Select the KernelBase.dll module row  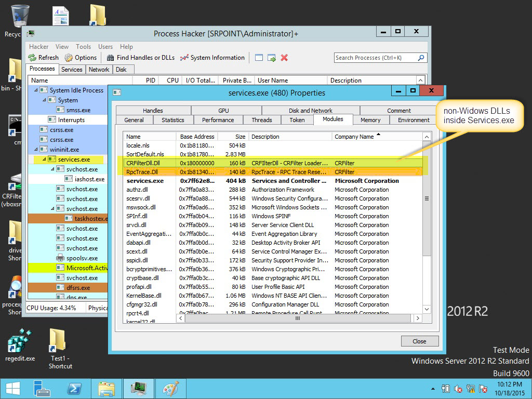(273, 295)
